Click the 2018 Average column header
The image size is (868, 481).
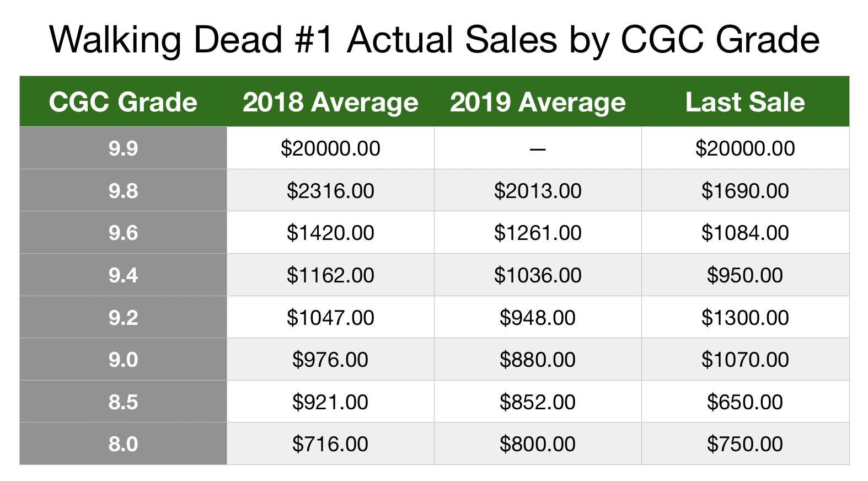[x=330, y=102]
